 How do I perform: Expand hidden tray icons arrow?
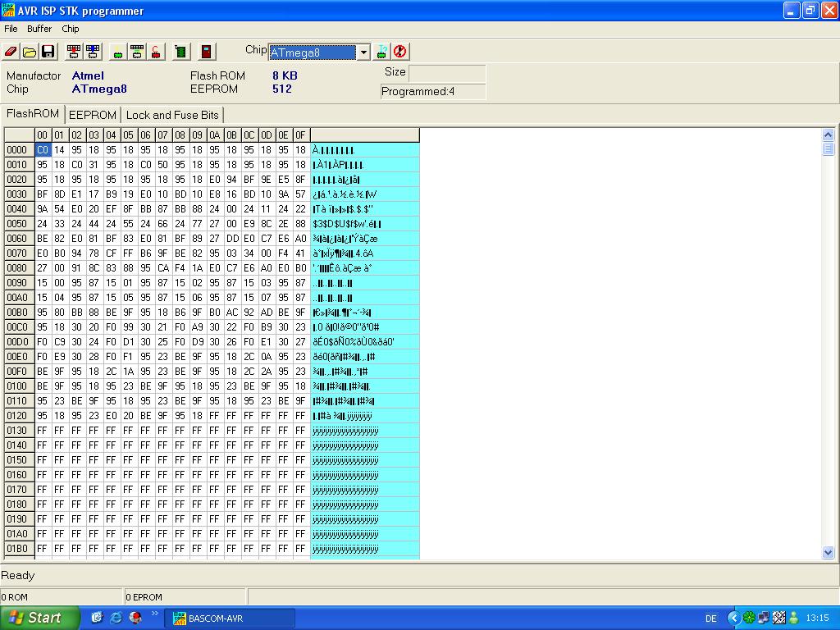pyautogui.click(x=734, y=618)
